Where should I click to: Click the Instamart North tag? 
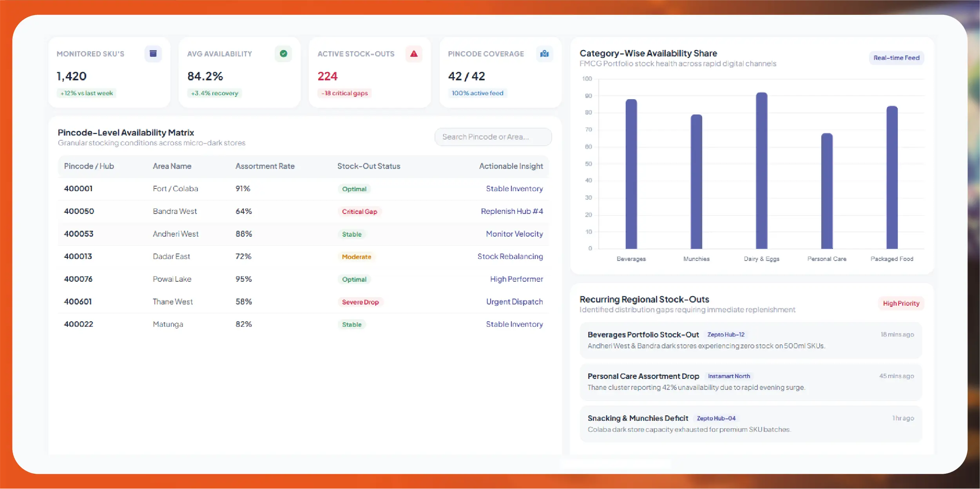pos(729,376)
